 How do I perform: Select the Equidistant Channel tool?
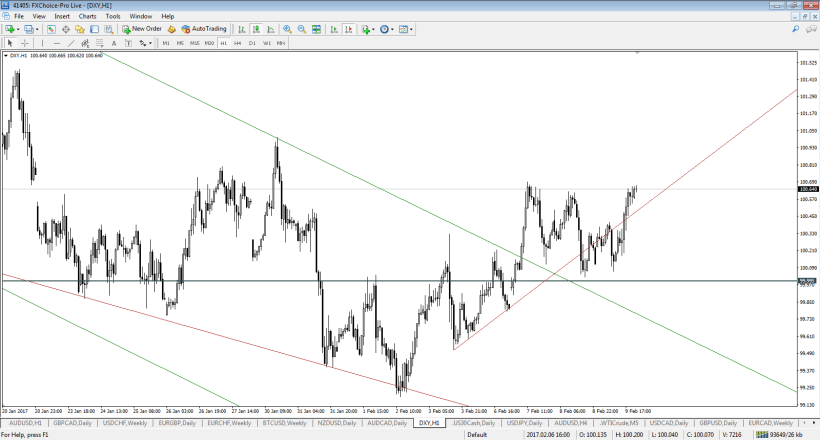pos(85,43)
